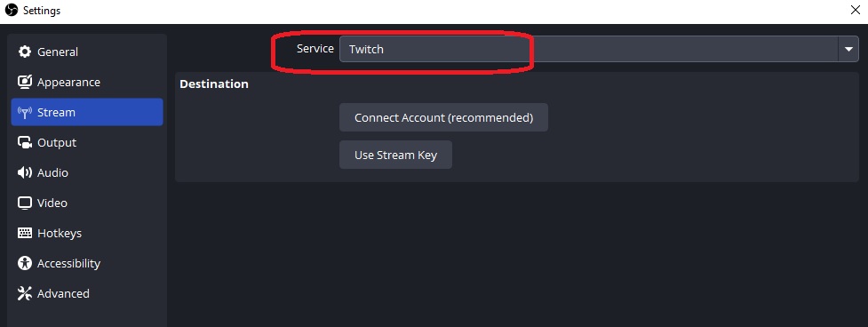
Task: Click the OBS logo in title bar
Action: (x=11, y=11)
